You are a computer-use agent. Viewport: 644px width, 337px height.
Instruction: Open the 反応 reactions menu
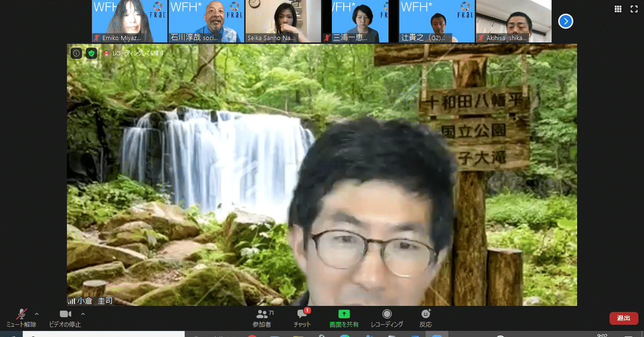click(x=426, y=318)
